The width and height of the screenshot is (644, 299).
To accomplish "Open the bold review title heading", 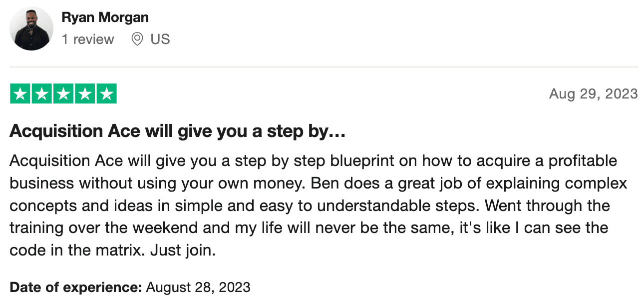I will (x=178, y=131).
